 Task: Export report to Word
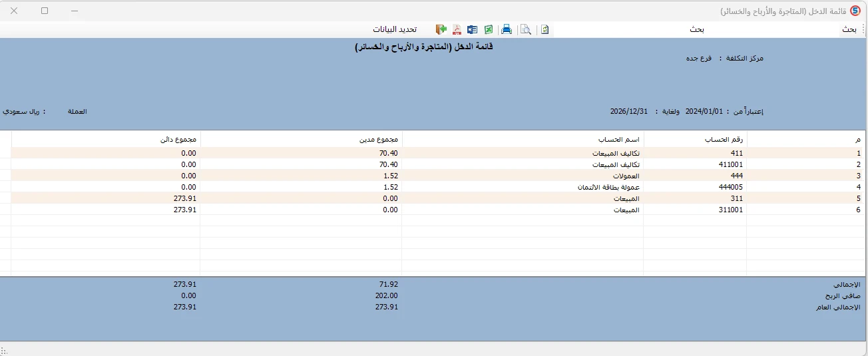pos(473,29)
